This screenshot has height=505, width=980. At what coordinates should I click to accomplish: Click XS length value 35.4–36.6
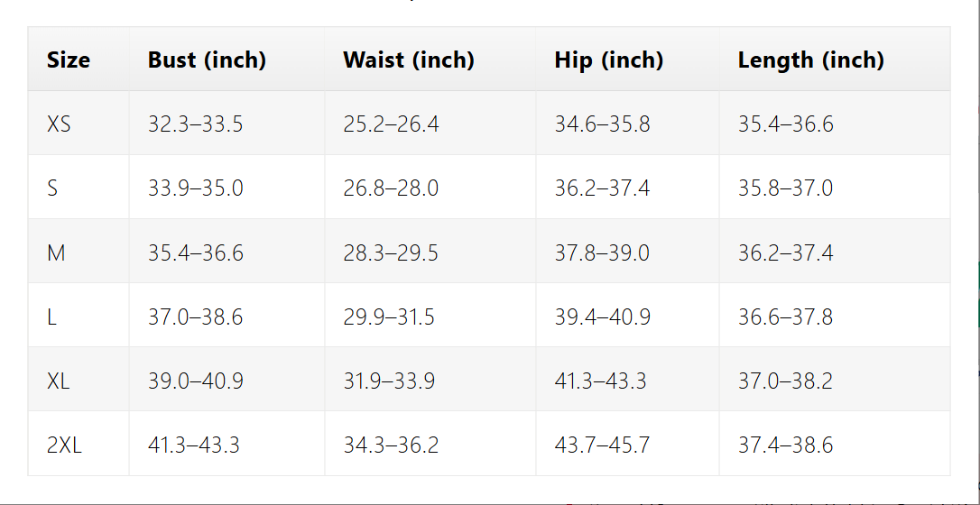coord(785,124)
